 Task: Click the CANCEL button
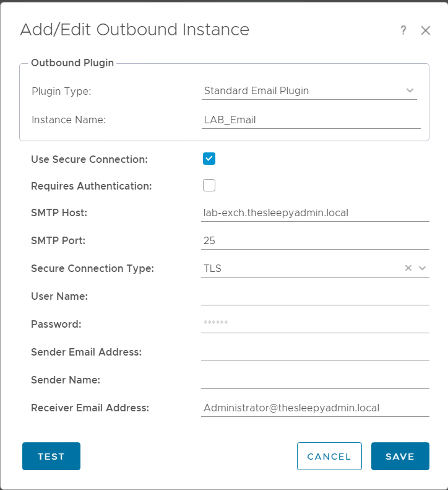329,457
